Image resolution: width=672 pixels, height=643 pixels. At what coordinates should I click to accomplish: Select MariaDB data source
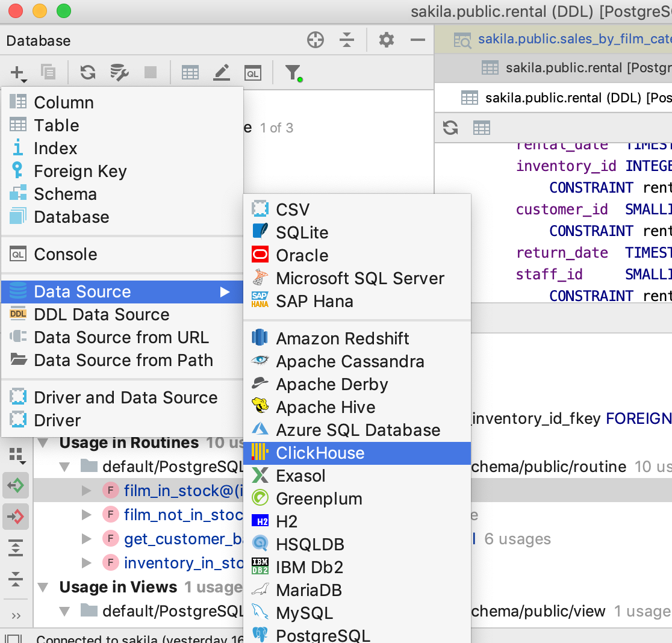357,590
